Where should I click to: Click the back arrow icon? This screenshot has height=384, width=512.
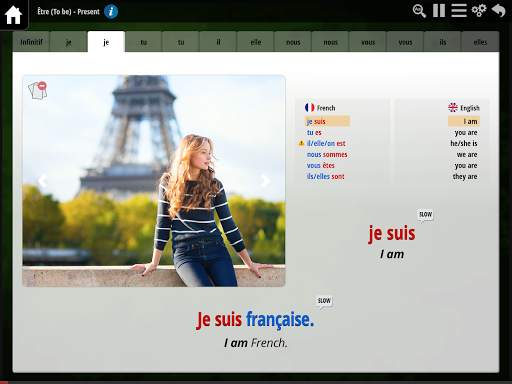tap(499, 11)
